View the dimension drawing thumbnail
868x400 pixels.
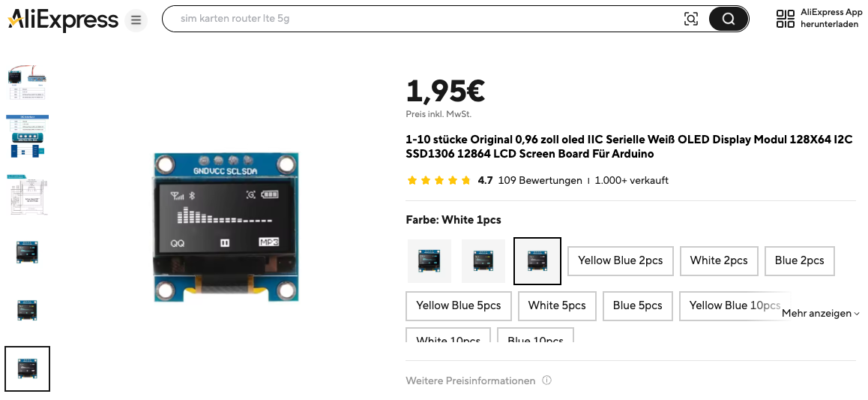tap(27, 195)
